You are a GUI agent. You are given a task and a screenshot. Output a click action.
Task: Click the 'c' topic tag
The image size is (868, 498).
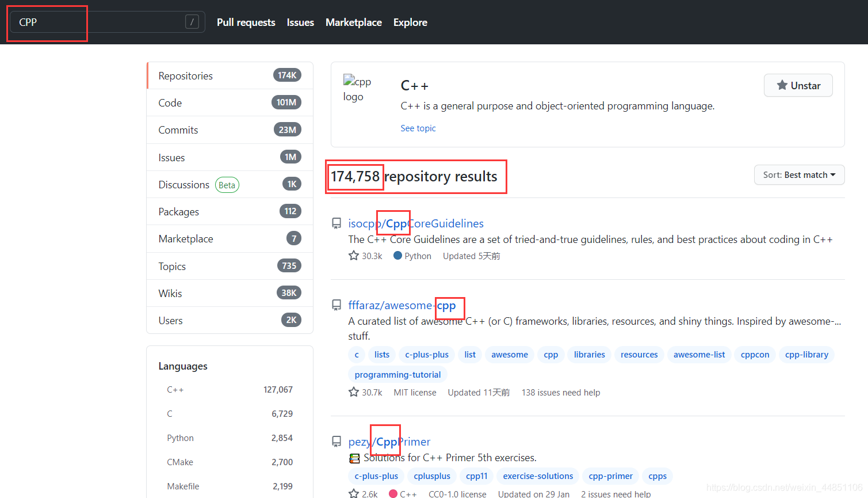(357, 355)
